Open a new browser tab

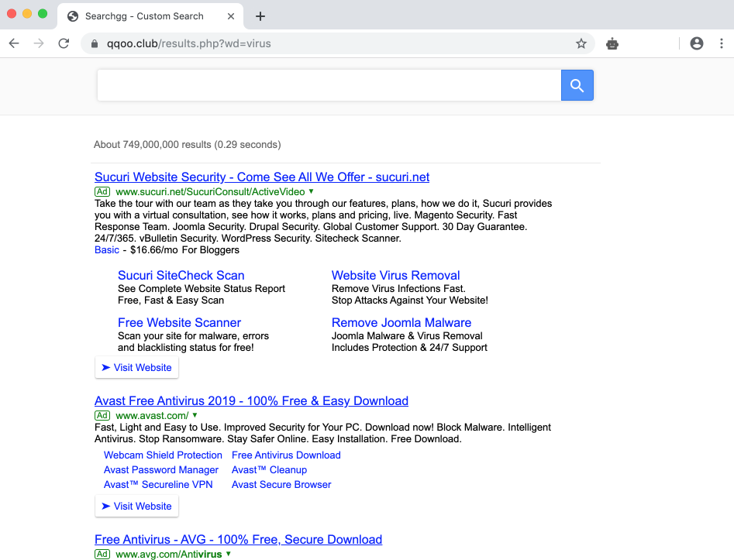click(260, 16)
